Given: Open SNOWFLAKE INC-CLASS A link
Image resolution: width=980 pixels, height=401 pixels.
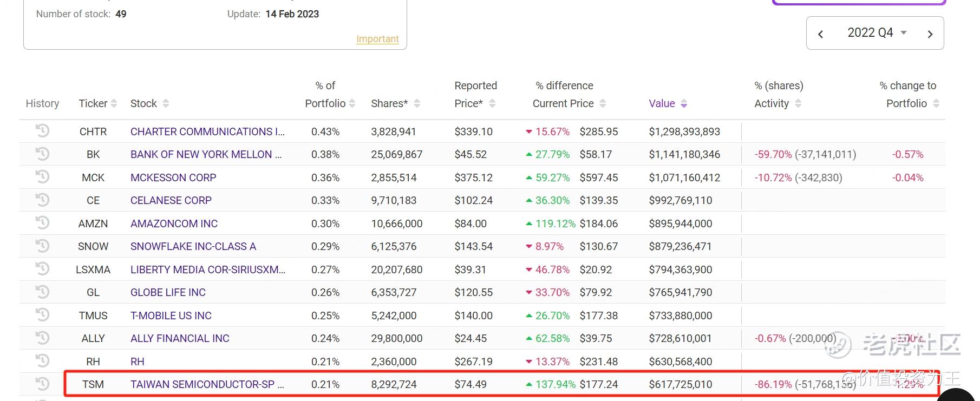Looking at the screenshot, I should (x=193, y=246).
